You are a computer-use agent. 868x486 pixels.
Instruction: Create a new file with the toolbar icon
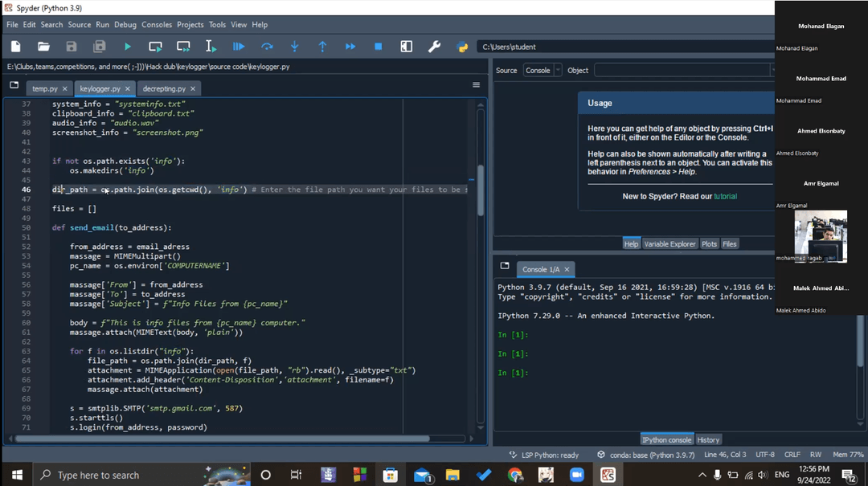(x=15, y=47)
